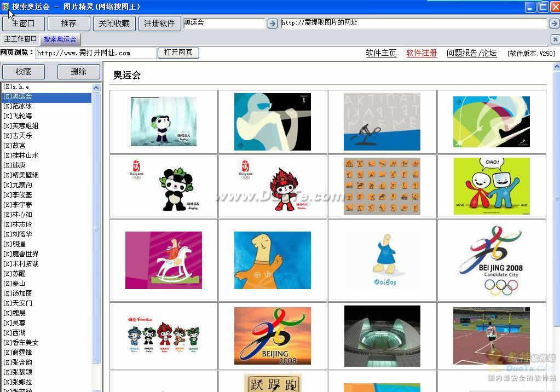Click image pane scroll-up arrow
Image resolution: width=560 pixels, height=392 pixels.
pos(556,67)
